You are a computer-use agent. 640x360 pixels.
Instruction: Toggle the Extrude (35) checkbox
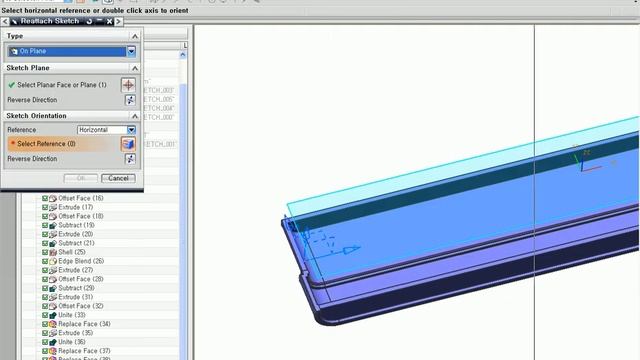(45, 333)
